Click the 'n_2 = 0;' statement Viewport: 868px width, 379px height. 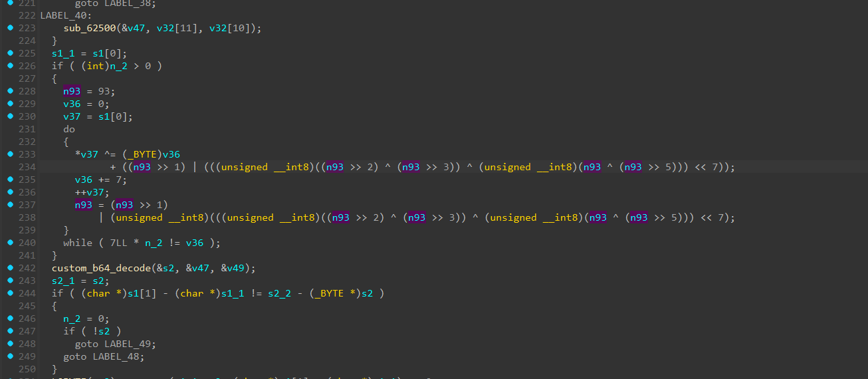click(86, 318)
